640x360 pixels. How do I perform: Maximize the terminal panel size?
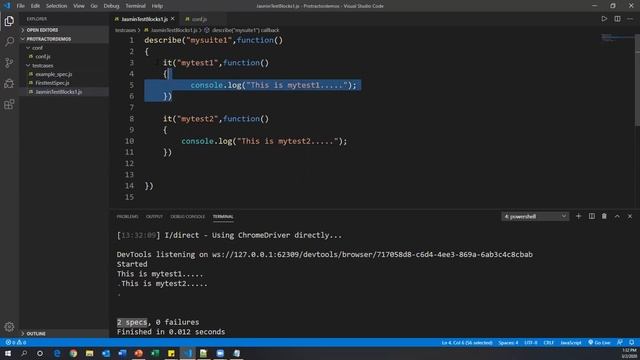click(x=617, y=216)
